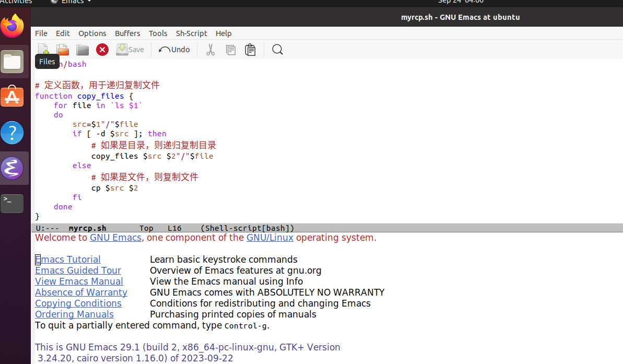Follow the GNU Emacs link
Screen dimensions: 623x364
click(115, 238)
